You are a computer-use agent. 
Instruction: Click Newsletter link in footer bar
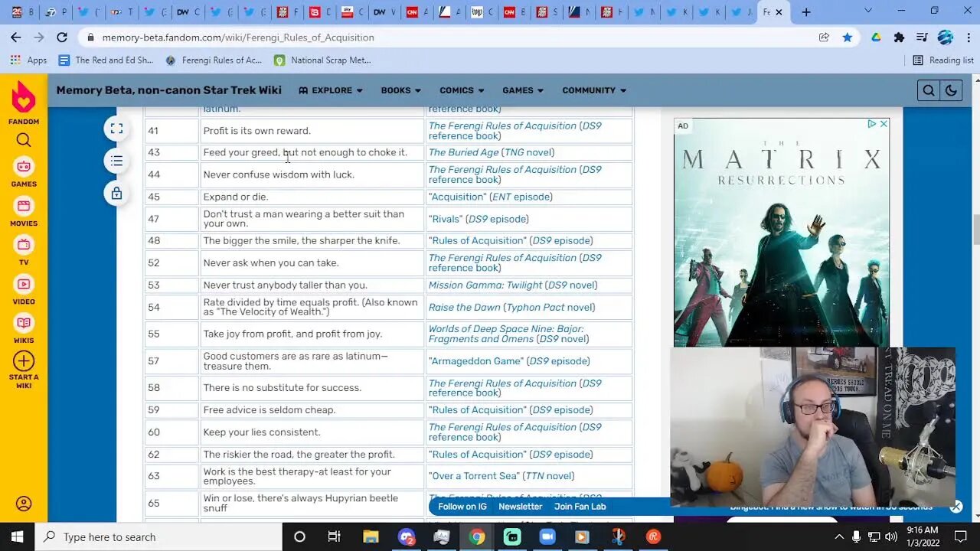click(x=520, y=507)
